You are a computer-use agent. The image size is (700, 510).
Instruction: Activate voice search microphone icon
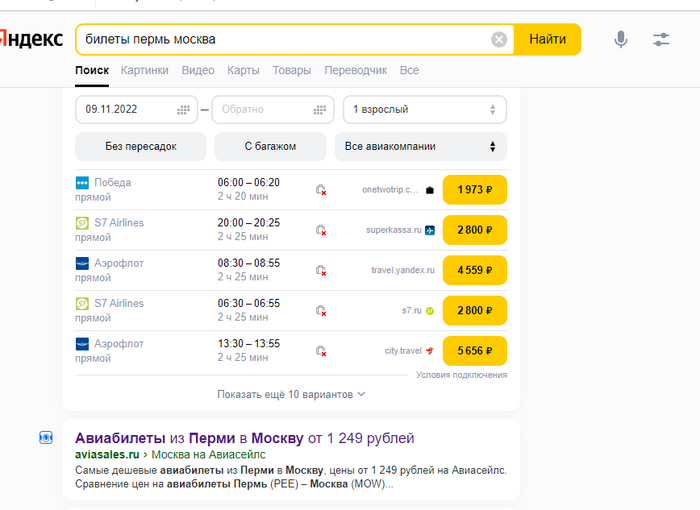tap(621, 39)
